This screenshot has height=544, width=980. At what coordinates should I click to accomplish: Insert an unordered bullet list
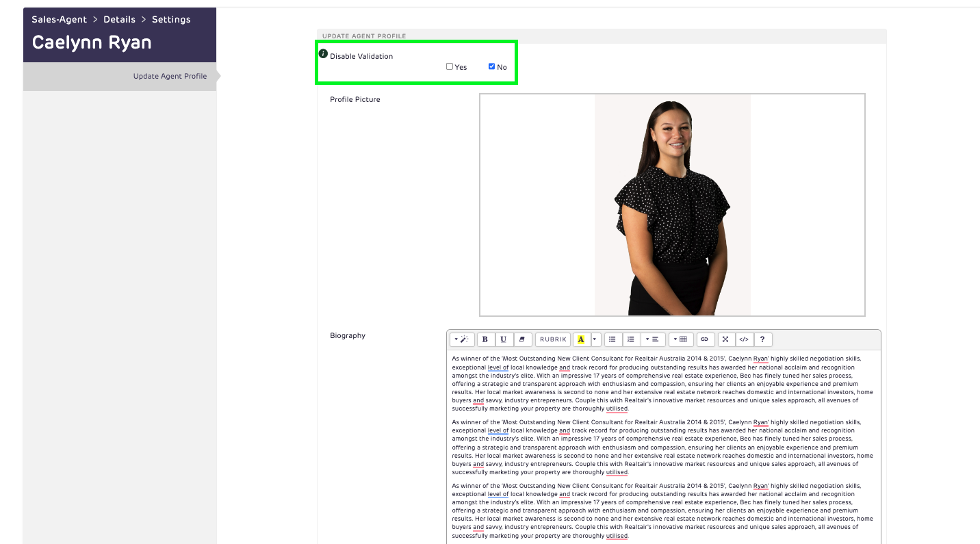click(612, 339)
